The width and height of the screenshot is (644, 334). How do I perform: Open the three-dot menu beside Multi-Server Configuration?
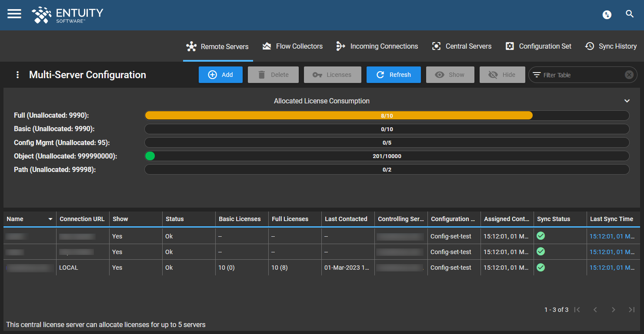pos(17,75)
